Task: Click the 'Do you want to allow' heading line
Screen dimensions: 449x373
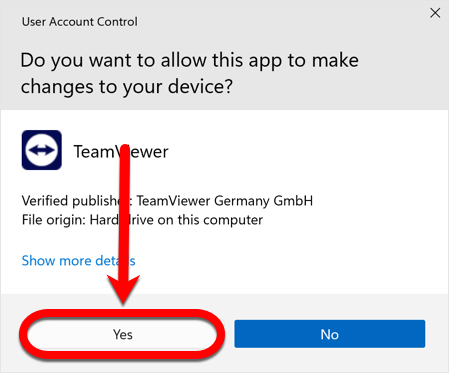Action: tap(190, 60)
